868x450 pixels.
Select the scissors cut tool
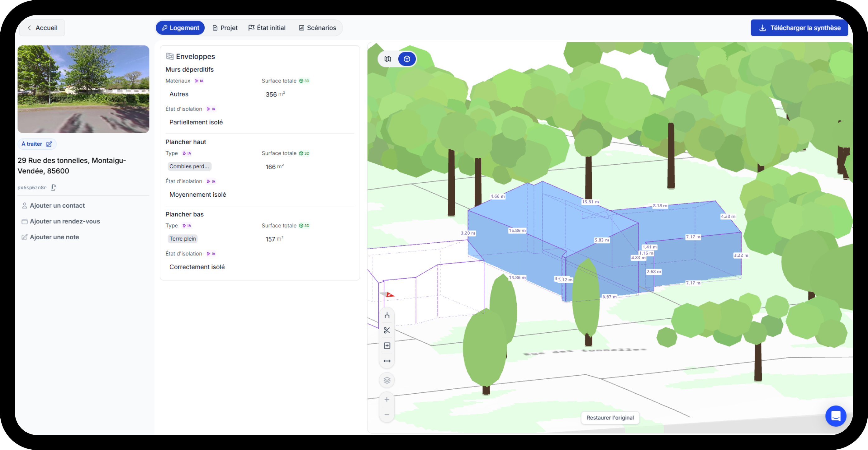[x=387, y=330]
